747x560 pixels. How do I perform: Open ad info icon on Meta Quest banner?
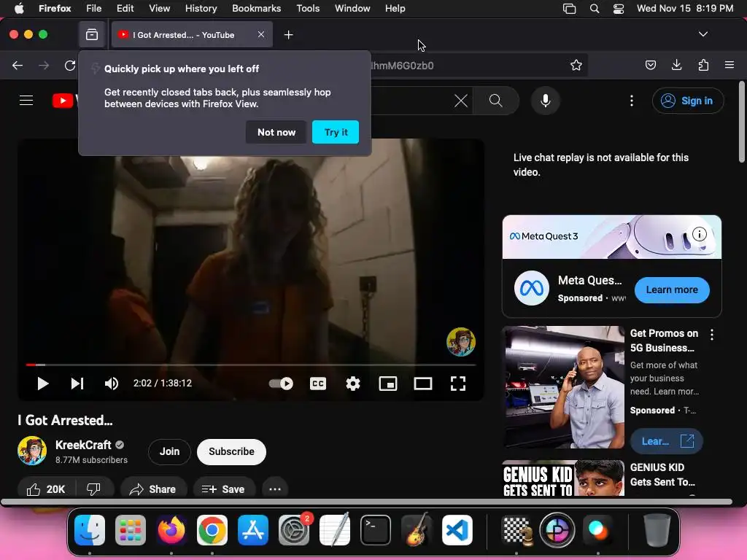[699, 234]
